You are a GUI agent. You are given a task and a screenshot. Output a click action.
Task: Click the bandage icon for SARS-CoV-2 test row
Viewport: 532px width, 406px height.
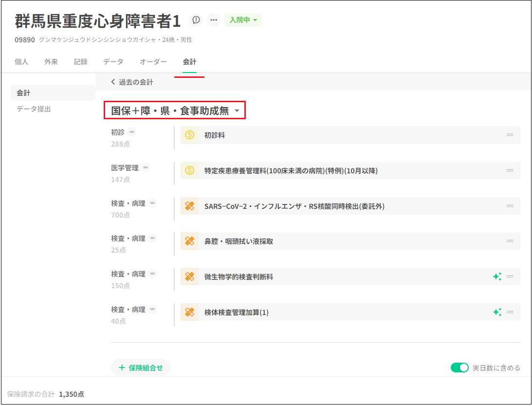[190, 206]
